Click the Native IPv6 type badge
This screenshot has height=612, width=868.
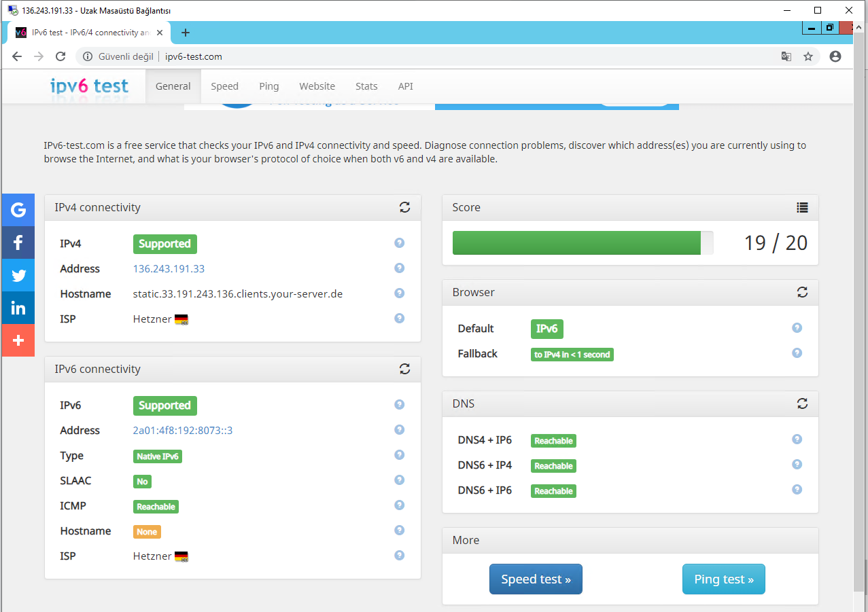coord(158,456)
